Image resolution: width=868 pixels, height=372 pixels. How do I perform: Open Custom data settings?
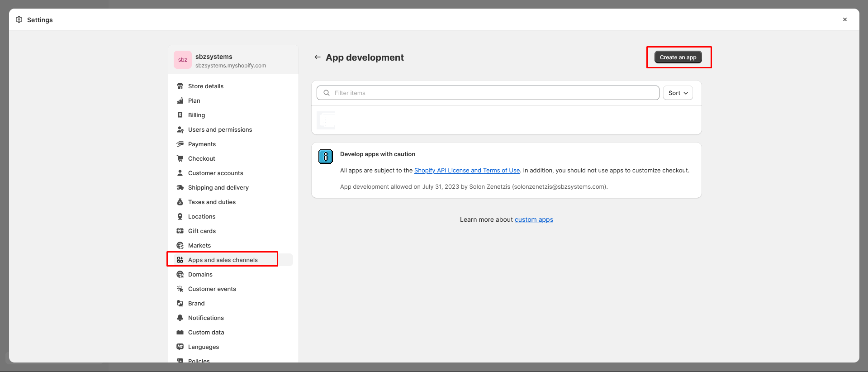pyautogui.click(x=233, y=332)
